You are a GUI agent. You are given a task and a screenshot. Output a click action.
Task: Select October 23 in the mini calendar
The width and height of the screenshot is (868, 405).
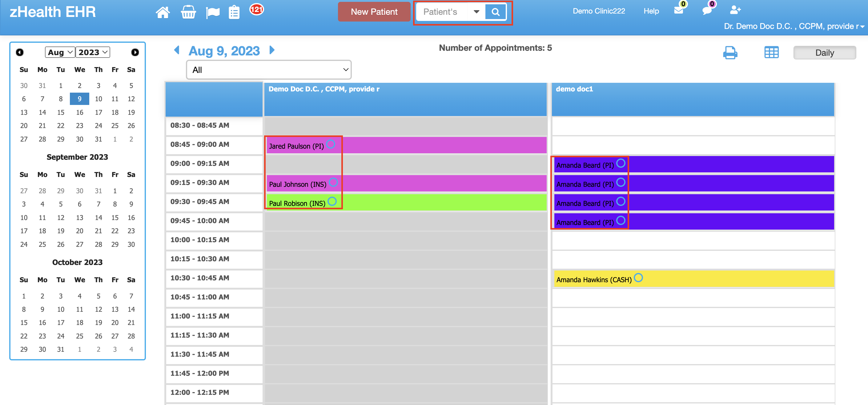coord(42,336)
